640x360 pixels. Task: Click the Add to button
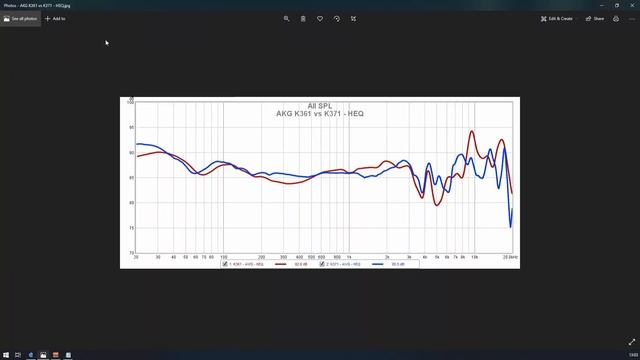pyautogui.click(x=55, y=19)
